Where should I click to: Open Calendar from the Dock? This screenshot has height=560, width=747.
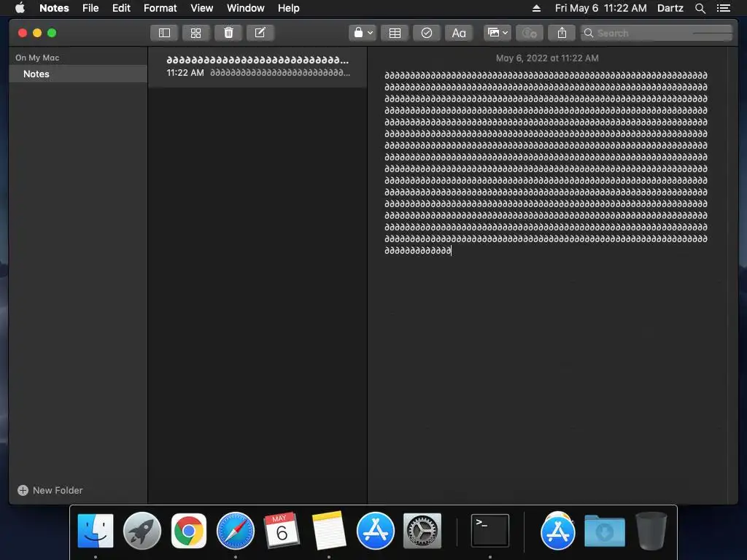pos(282,531)
